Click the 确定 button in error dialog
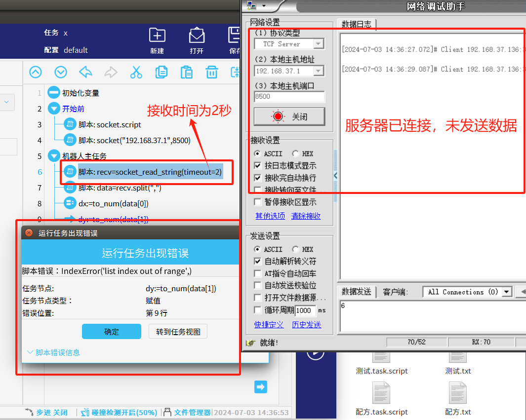Screen dimensions: 526x420 click(x=112, y=332)
